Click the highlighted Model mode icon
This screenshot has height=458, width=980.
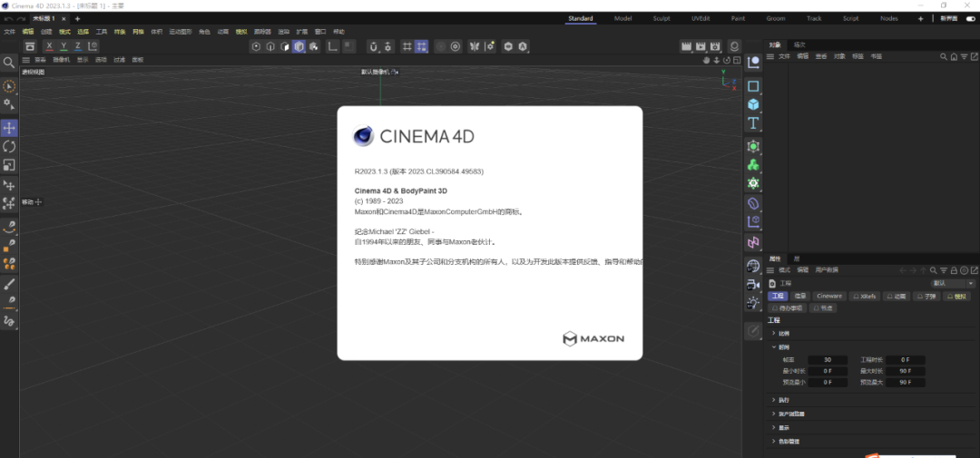pos(299,46)
